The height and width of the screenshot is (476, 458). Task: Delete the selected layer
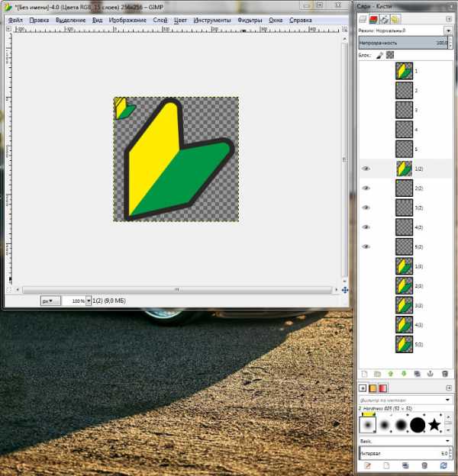(x=444, y=374)
